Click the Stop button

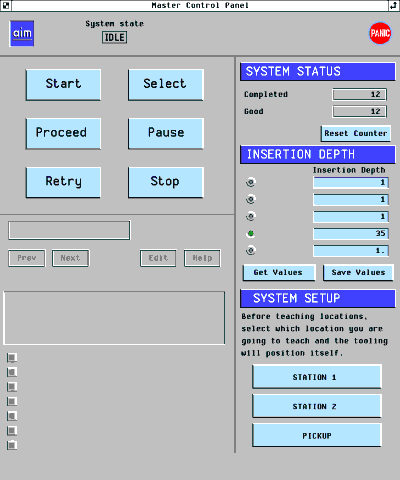tap(166, 182)
